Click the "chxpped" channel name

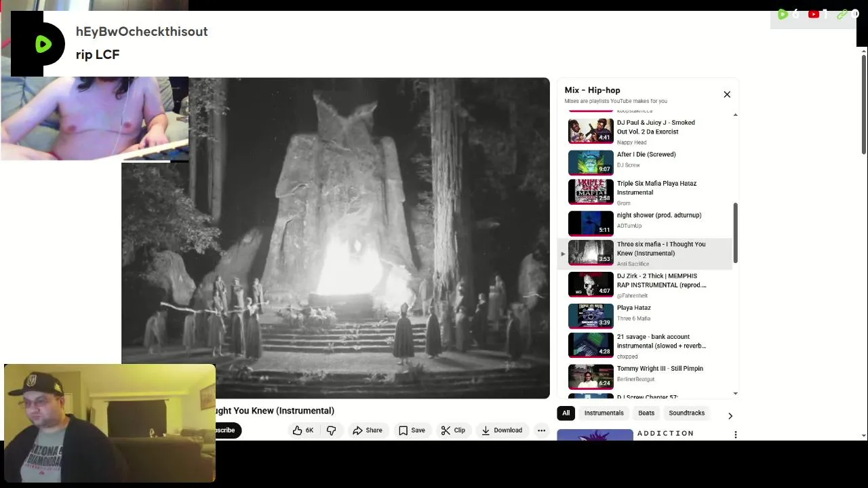(627, 357)
